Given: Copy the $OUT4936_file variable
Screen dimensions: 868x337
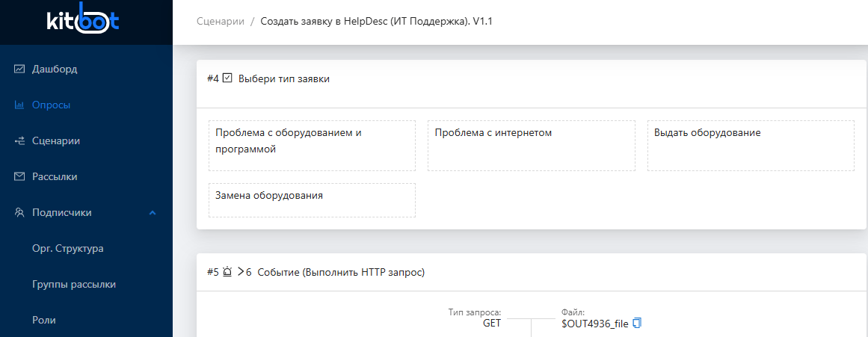Looking at the screenshot, I should pyautogui.click(x=637, y=324).
